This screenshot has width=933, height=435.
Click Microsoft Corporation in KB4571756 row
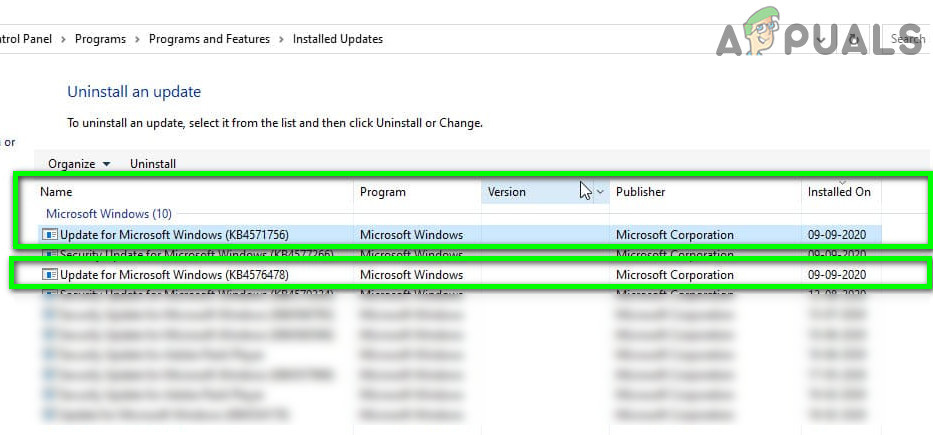(675, 234)
